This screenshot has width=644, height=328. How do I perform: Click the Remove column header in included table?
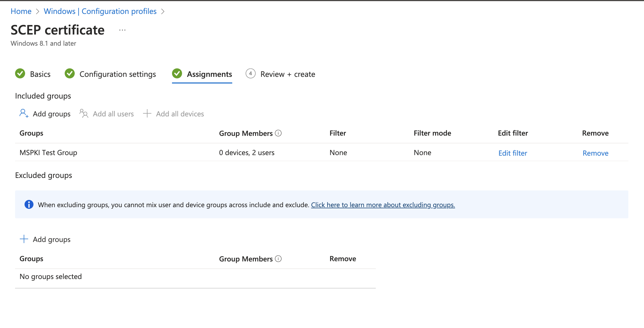coord(595,133)
